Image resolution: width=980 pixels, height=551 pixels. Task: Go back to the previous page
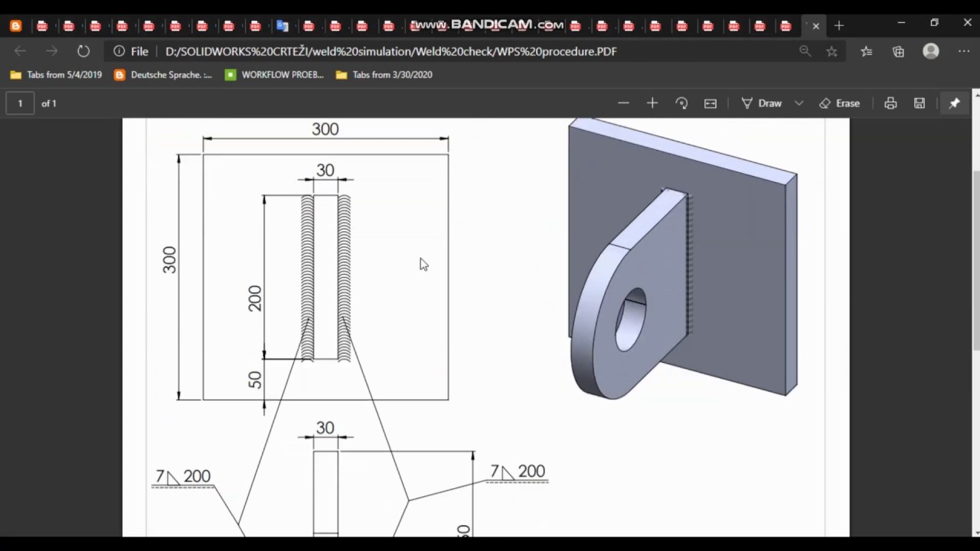21,51
